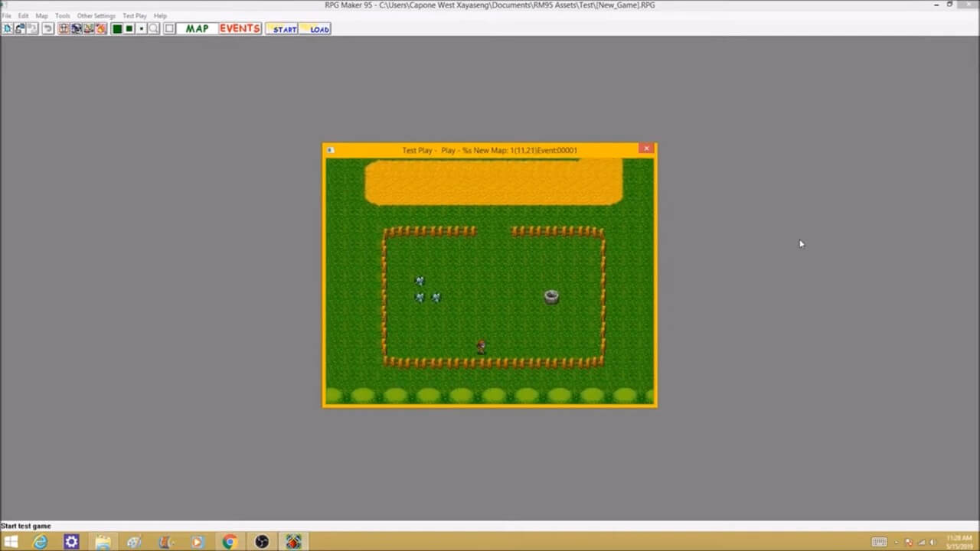Click the Undo toolbar icon
Image resolution: width=980 pixels, height=551 pixels.
(x=47, y=28)
